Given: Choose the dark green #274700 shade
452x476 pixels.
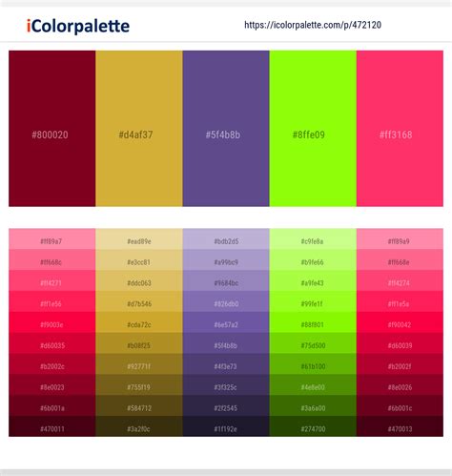Looking at the screenshot, I should coord(313,426).
